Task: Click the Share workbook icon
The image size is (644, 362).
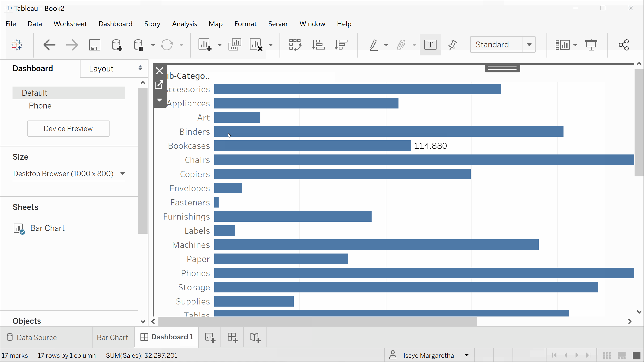Action: (623, 45)
